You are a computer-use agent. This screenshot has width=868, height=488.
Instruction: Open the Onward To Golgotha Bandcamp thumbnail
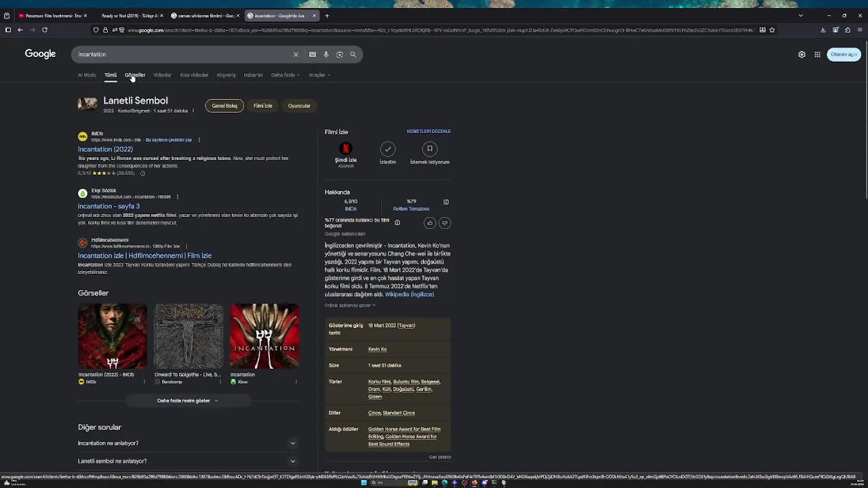click(x=189, y=336)
